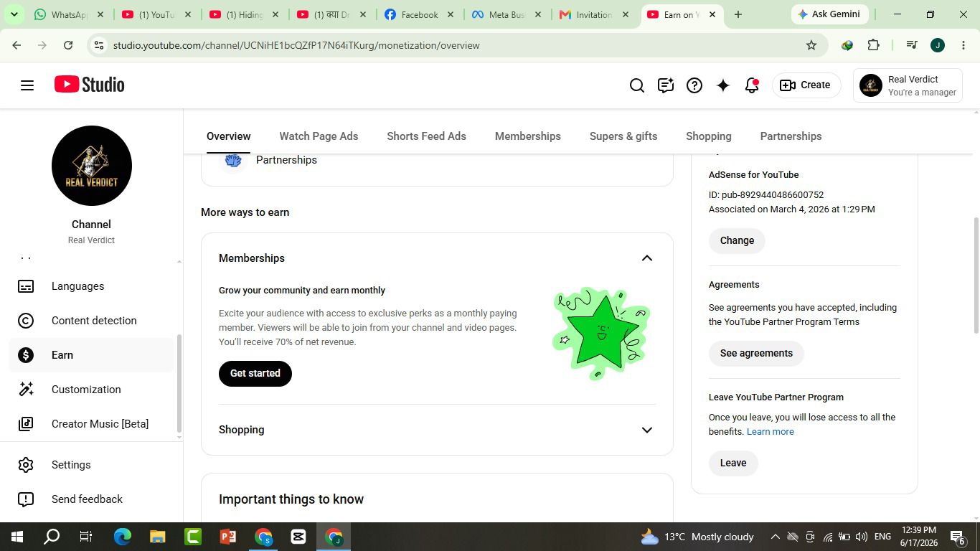This screenshot has height=551, width=980.
Task: Close the WhatsApp browser tab
Action: 100,14
